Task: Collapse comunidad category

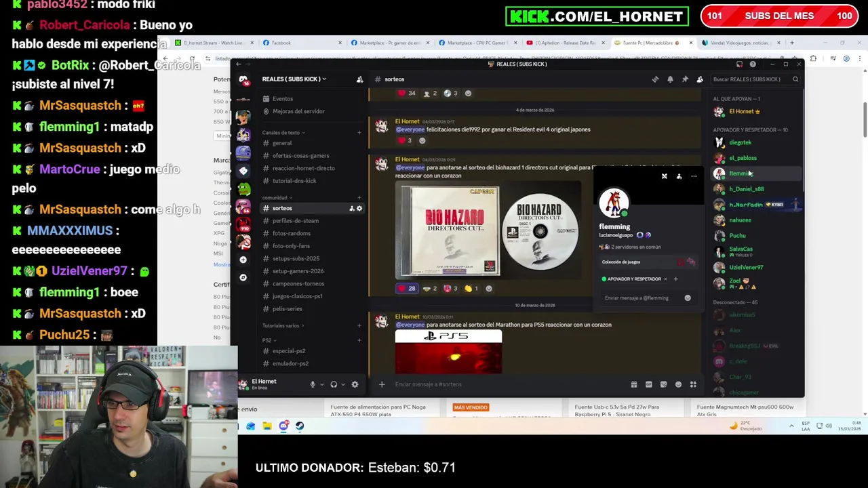Action: [277, 198]
